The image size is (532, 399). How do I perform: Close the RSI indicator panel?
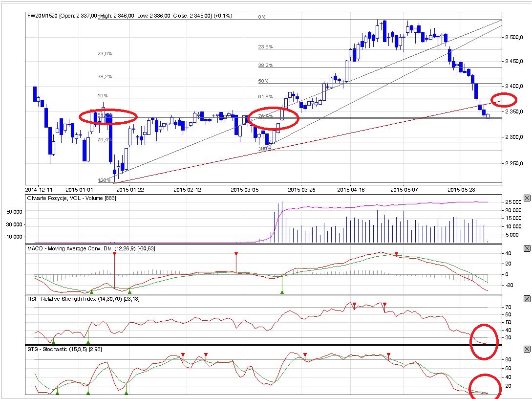point(527,299)
